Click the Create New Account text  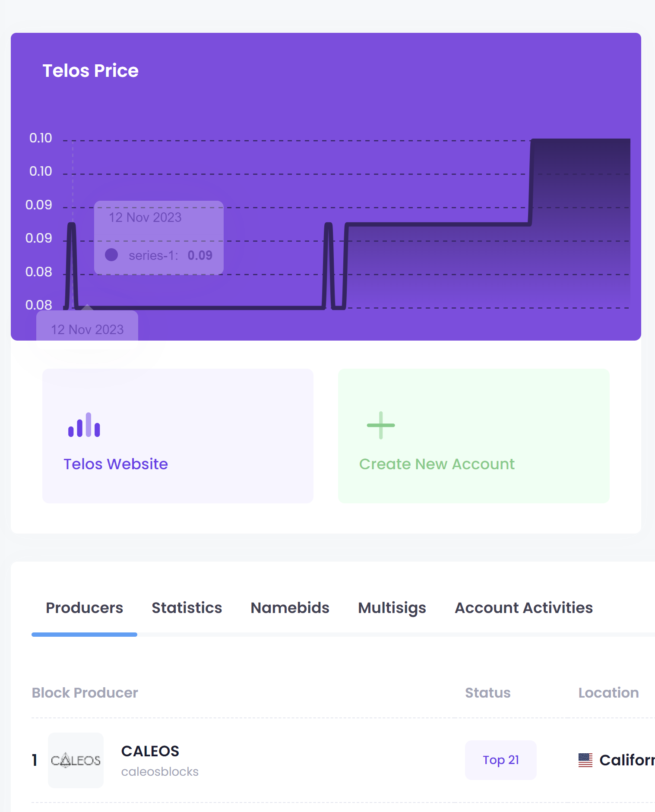pyautogui.click(x=437, y=464)
